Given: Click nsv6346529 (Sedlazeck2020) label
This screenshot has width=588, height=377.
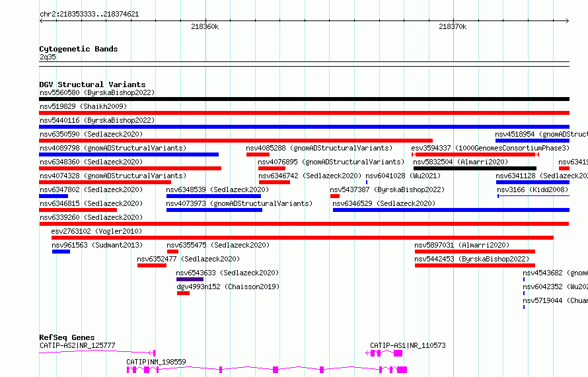Looking at the screenshot, I should pos(384,203).
